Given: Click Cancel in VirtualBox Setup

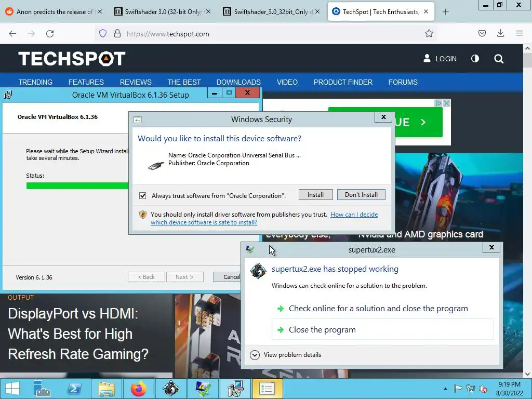Looking at the screenshot, I should tap(228, 277).
